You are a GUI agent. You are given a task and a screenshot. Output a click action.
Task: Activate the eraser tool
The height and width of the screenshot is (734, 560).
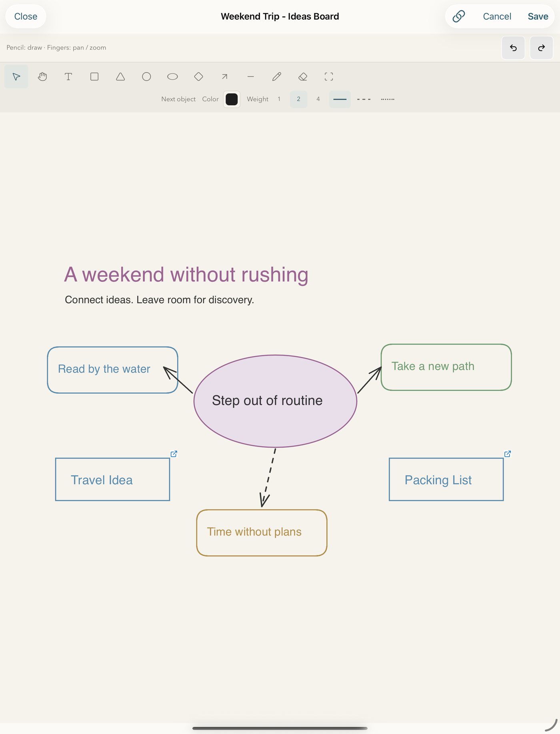point(303,76)
